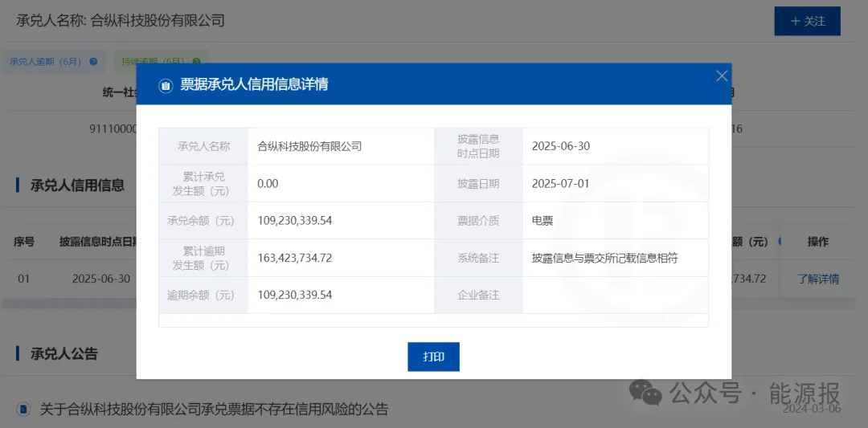868x428 pixels.
Task: Click the + 关注 follow button
Action: click(807, 22)
